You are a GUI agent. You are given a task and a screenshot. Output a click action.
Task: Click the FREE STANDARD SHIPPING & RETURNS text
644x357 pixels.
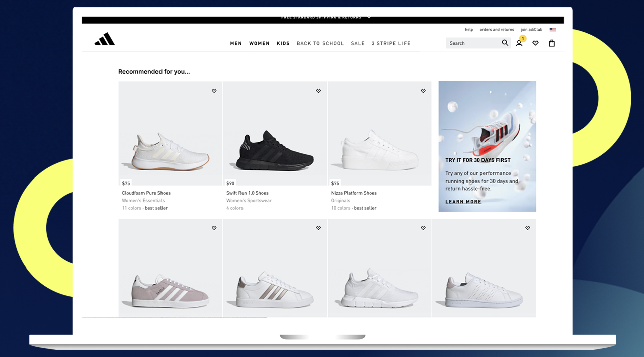pos(321,17)
